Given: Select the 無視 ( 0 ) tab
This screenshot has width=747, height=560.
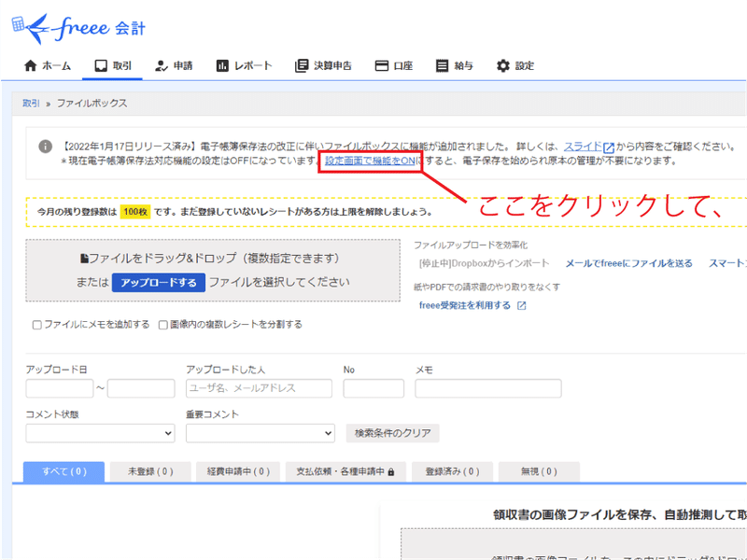Looking at the screenshot, I should (x=539, y=472).
